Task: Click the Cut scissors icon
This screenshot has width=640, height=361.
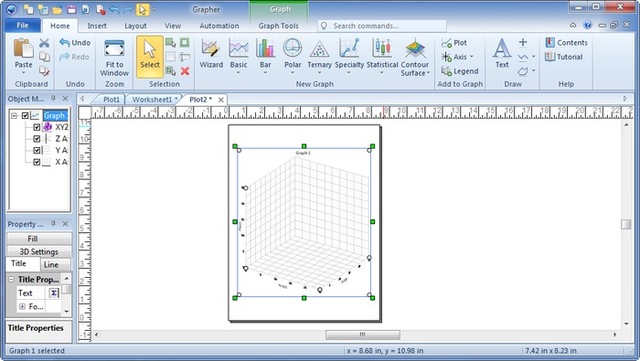Action: click(44, 42)
